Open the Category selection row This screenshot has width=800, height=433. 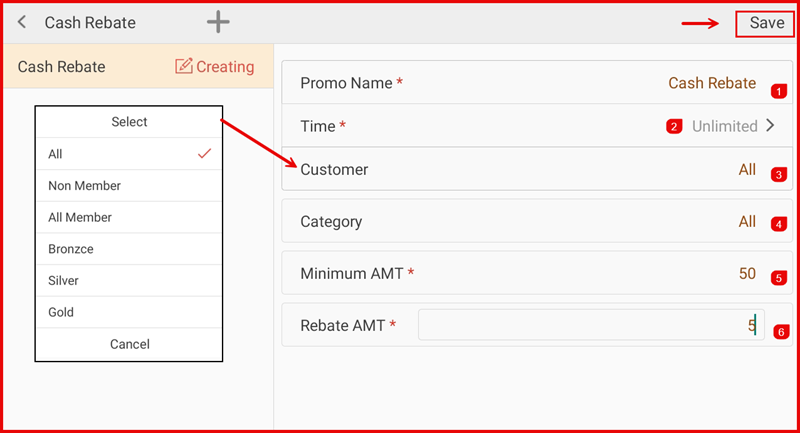(528, 222)
